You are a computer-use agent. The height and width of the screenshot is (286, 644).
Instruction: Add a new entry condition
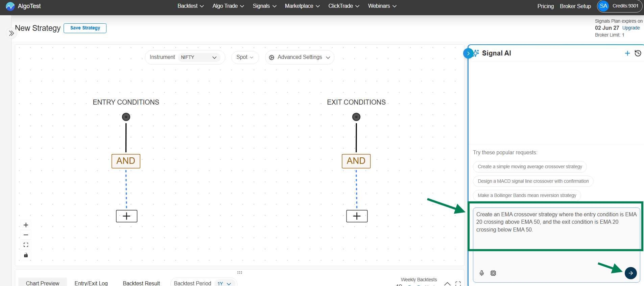click(x=126, y=216)
